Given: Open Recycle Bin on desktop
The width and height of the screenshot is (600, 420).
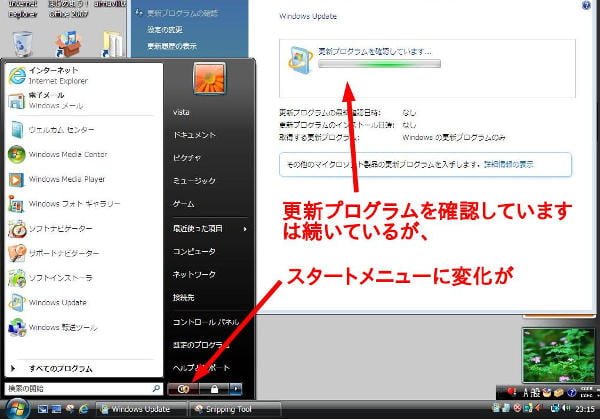Looking at the screenshot, I should pos(22,43).
